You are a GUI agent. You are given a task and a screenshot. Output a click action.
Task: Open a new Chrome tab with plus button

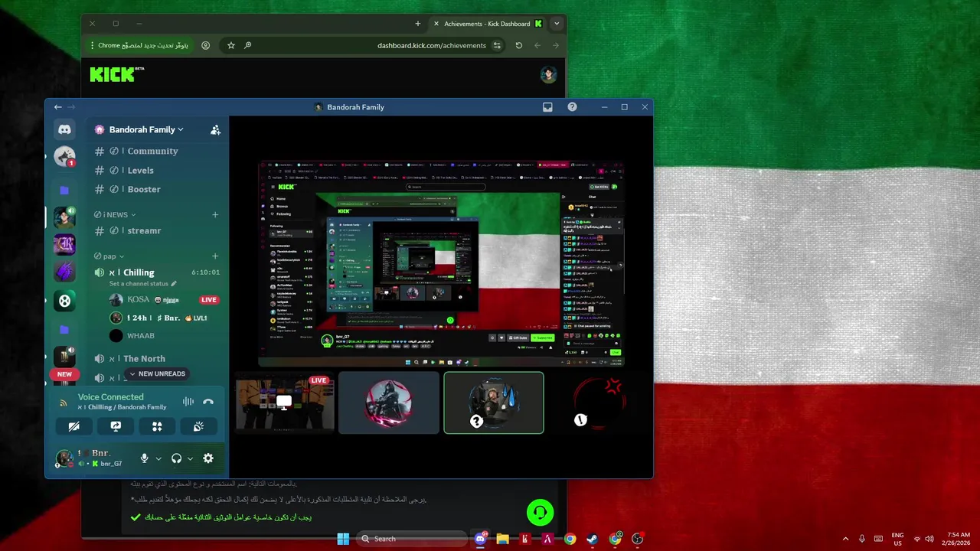pyautogui.click(x=417, y=24)
